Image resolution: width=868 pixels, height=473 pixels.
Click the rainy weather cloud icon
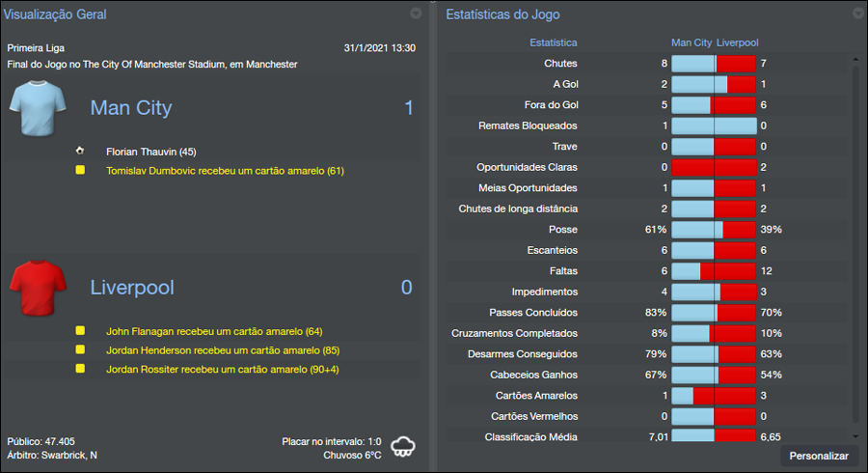(x=403, y=446)
